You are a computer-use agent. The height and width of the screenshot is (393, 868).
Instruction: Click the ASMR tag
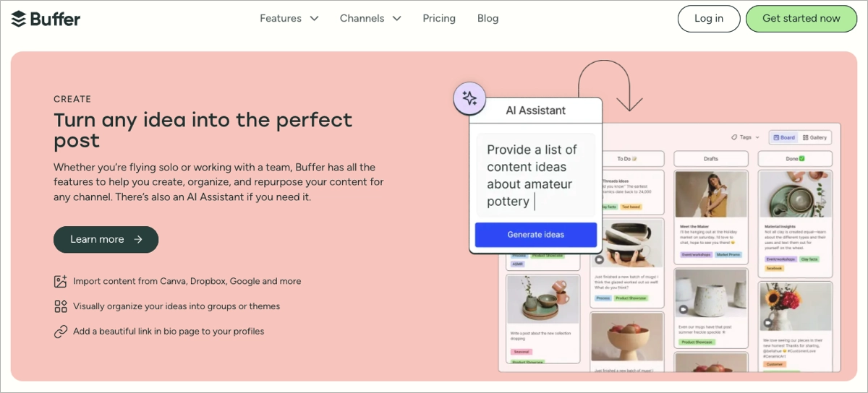point(518,264)
